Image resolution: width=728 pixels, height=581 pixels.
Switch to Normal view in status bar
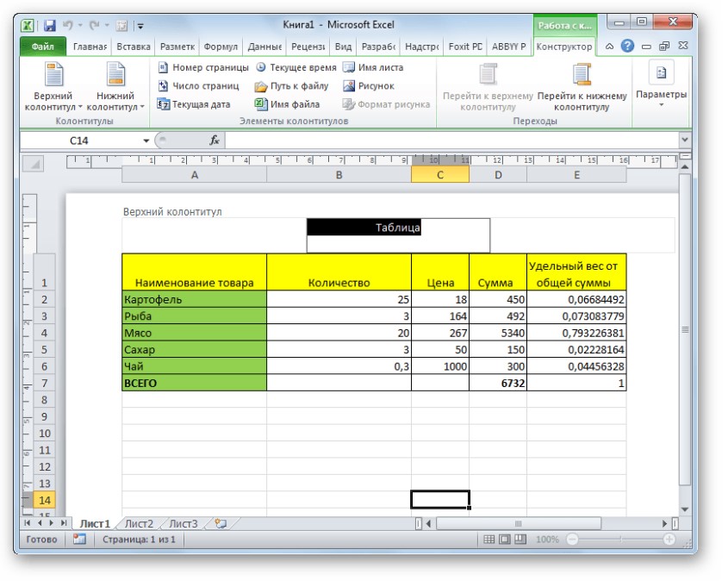click(488, 540)
